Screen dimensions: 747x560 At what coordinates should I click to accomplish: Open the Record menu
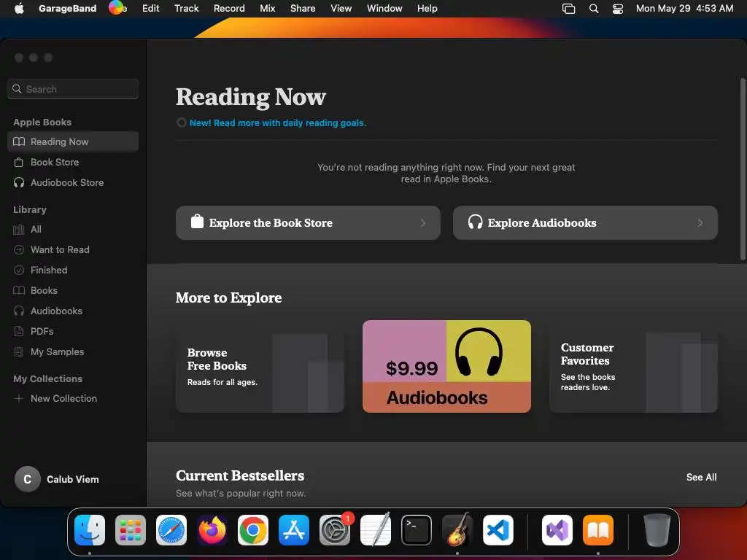[x=228, y=9]
